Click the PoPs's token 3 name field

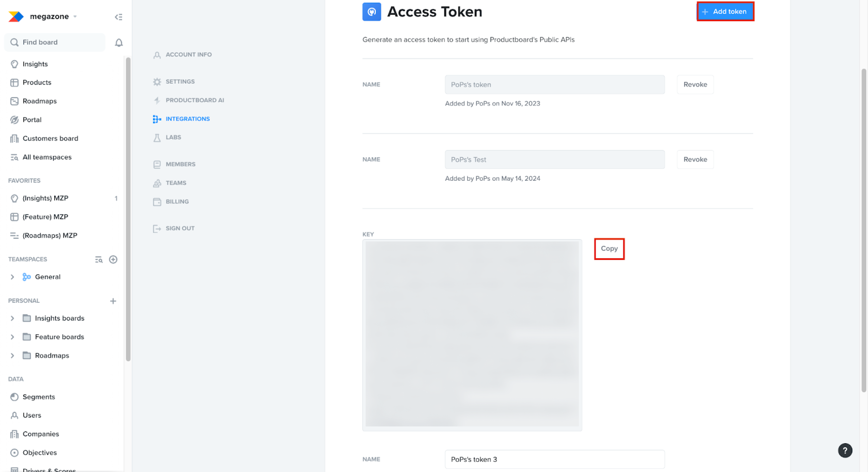[554, 459]
